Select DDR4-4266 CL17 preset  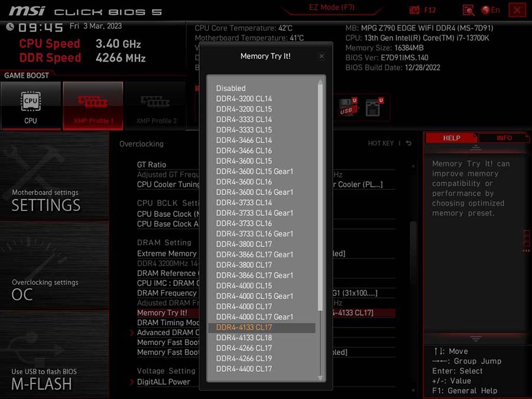point(244,348)
